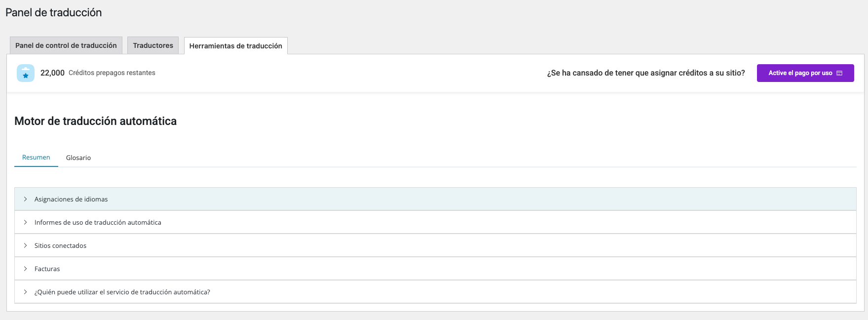Viewport: 868px width, 320px height.
Task: Show the Resumen sub-tab
Action: tap(36, 158)
